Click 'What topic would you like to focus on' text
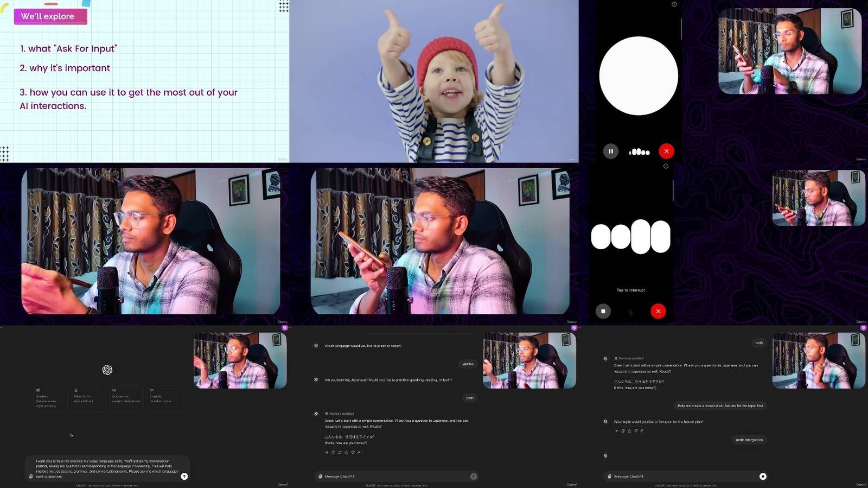The height and width of the screenshot is (488, 868). 658,422
